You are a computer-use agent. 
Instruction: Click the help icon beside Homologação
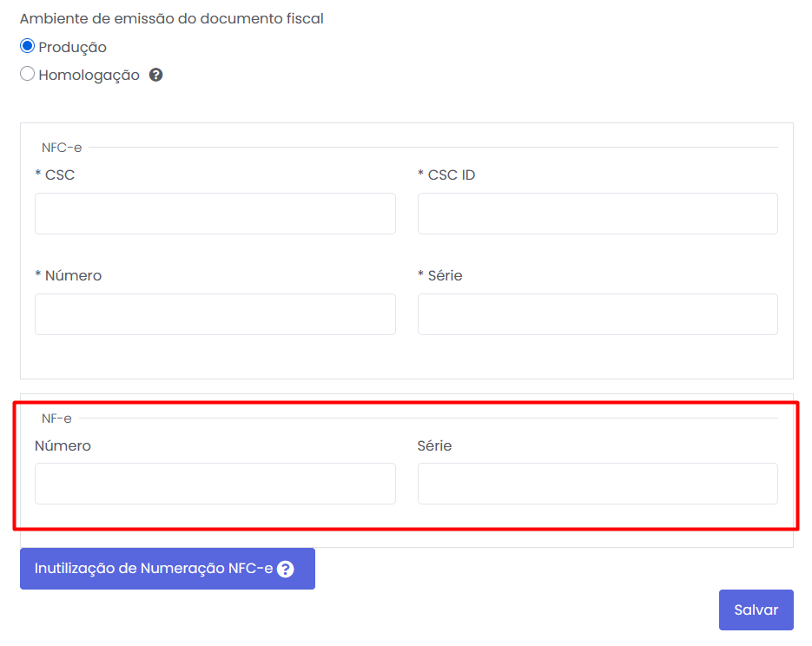click(156, 75)
